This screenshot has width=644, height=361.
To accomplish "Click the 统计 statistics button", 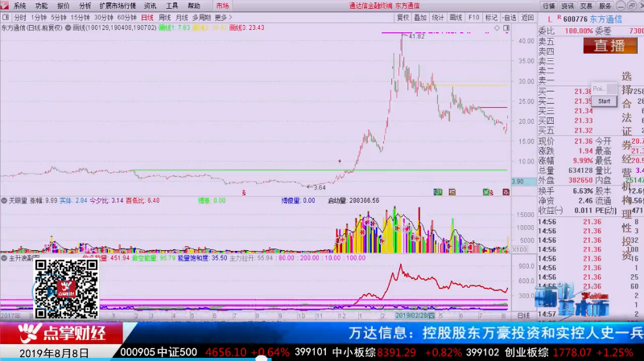I will tap(438, 18).
